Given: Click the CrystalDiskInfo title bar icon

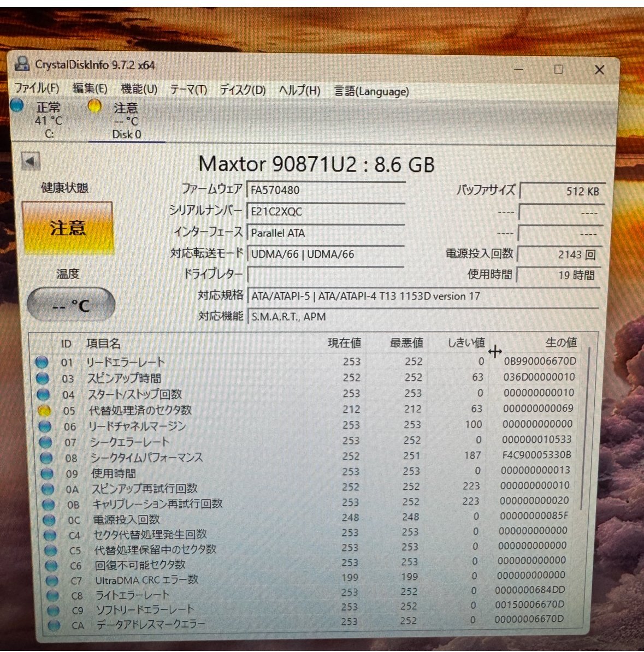Looking at the screenshot, I should point(22,64).
